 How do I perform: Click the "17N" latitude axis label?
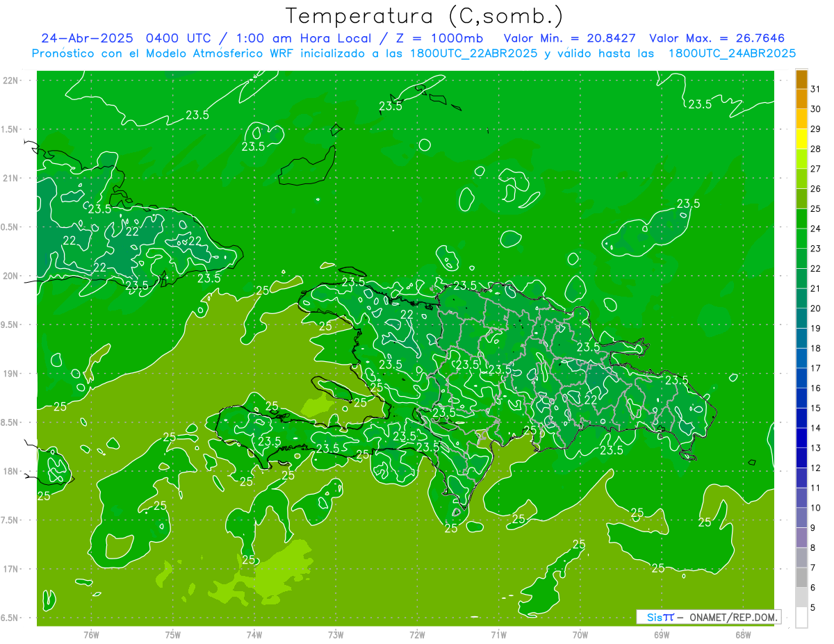click(11, 569)
